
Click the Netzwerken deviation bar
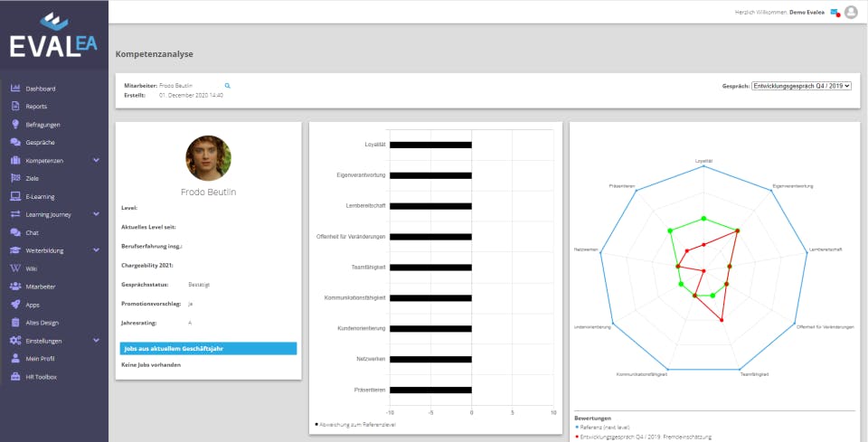coord(430,359)
